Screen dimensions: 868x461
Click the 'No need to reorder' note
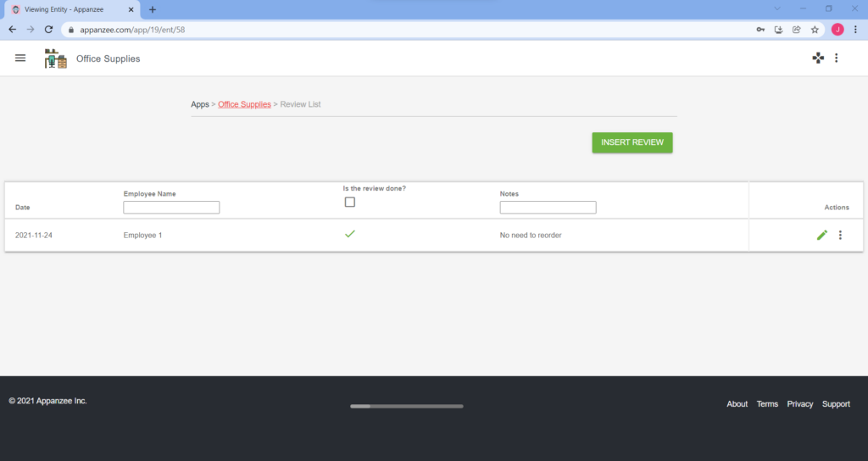531,236
